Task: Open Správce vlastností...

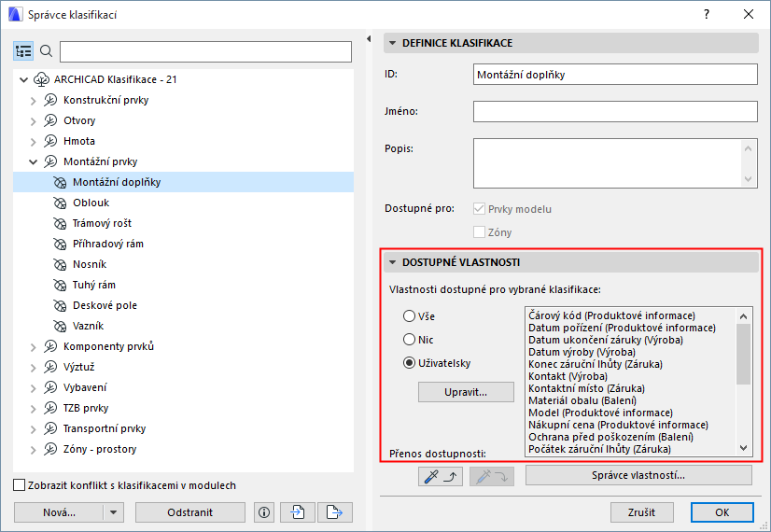Action: coord(638,475)
